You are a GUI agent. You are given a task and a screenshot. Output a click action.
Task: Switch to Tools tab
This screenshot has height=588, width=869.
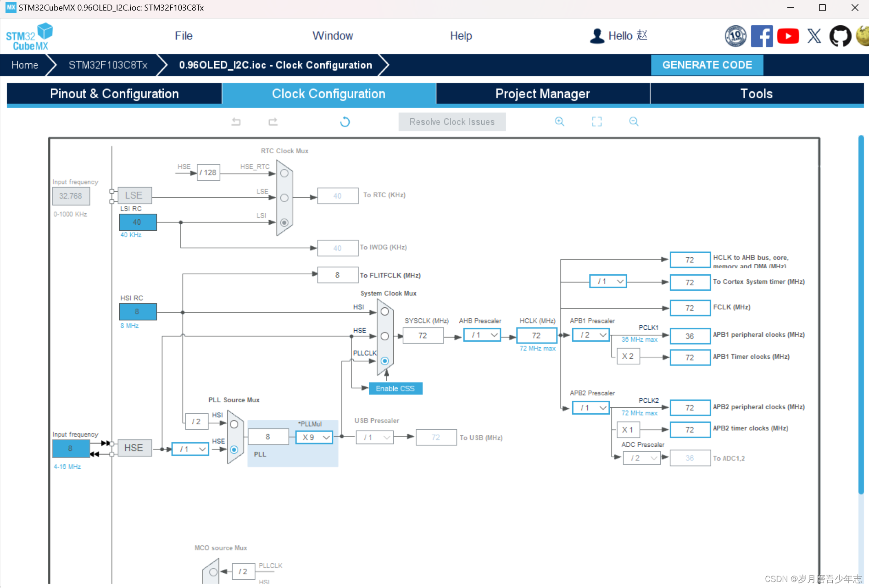pos(757,94)
